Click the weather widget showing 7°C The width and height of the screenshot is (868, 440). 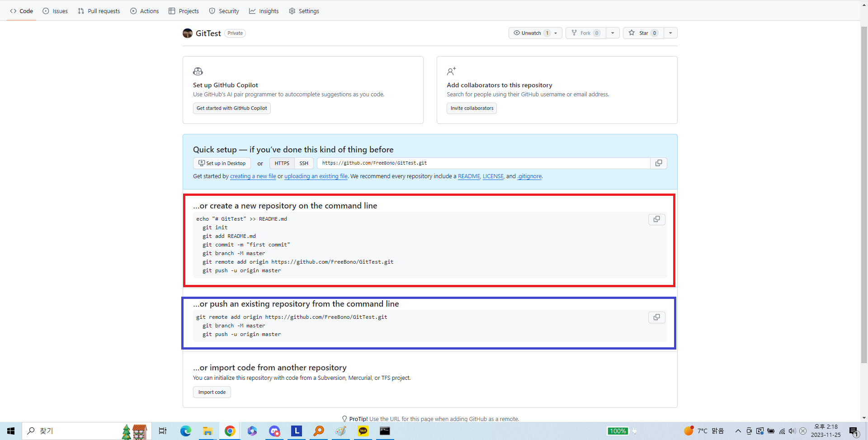[704, 431]
